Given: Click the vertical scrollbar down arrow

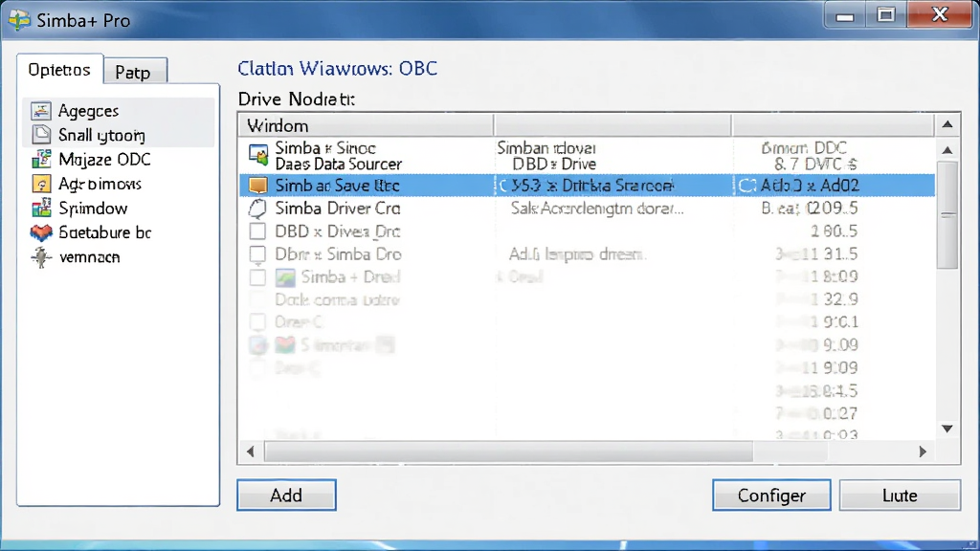Looking at the screenshot, I should pos(947,429).
